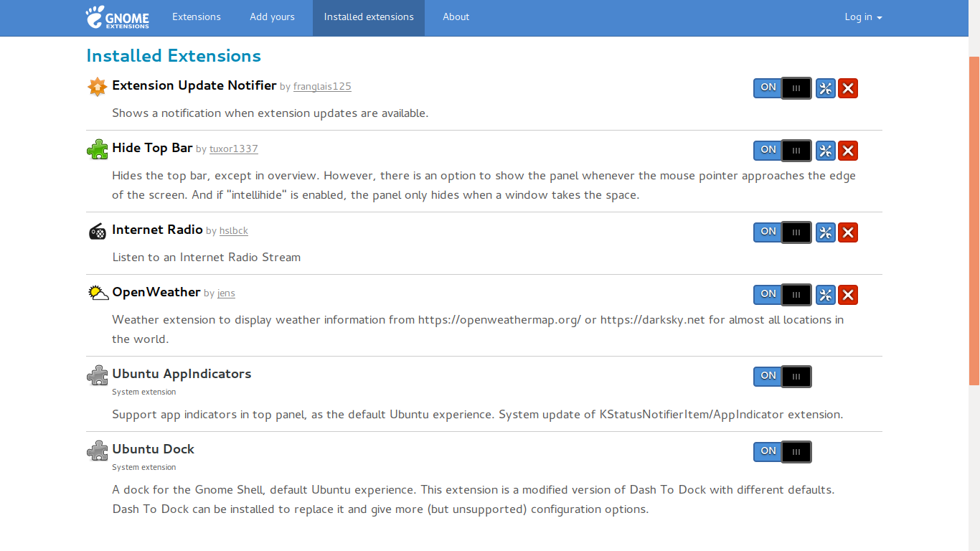
Task: Open the Hide Top Bar title link
Action: point(152,148)
